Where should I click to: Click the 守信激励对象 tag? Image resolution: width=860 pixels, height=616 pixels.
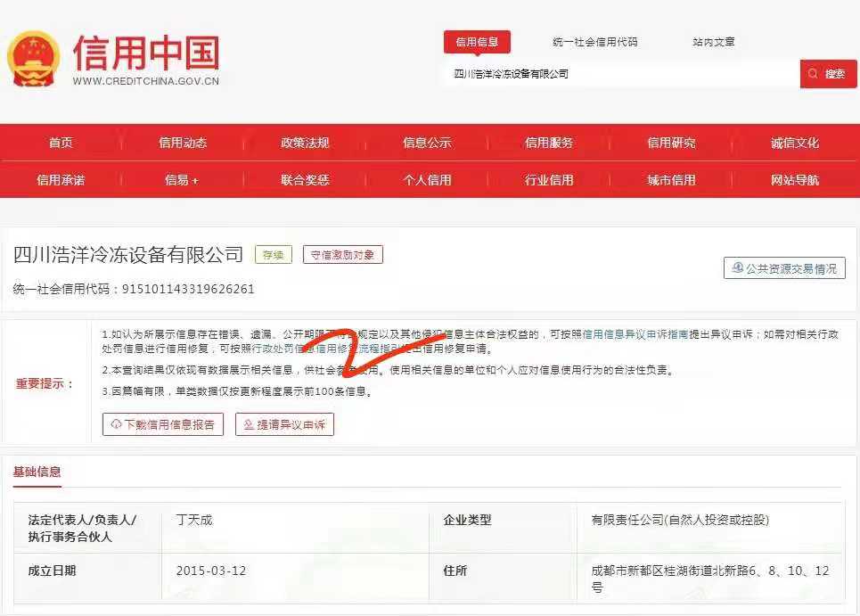point(343,255)
